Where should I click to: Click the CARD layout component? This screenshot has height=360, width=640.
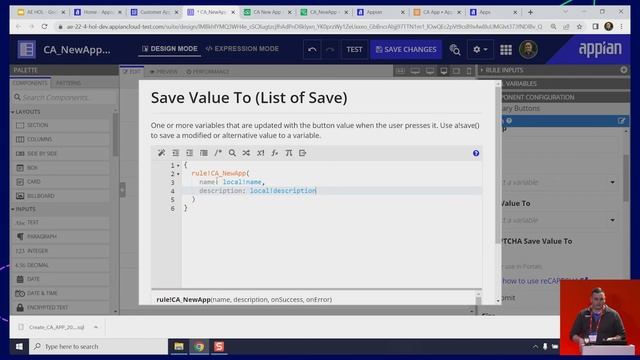(60, 182)
